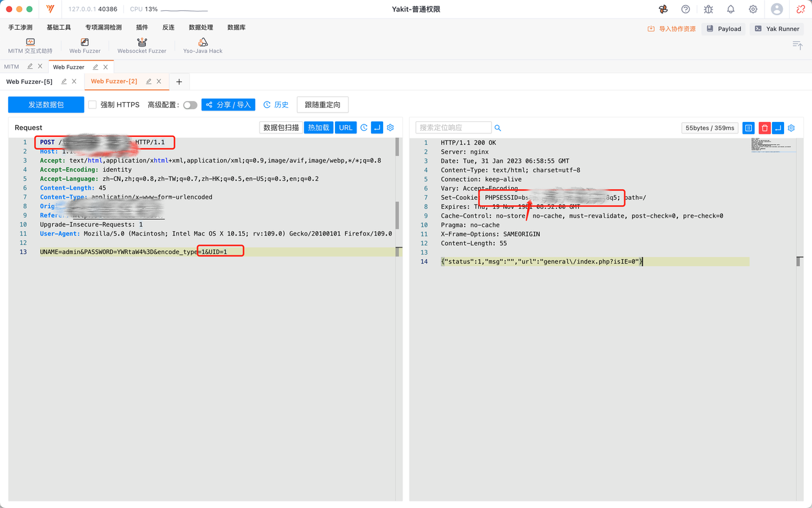The width and height of the screenshot is (812, 508).
Task: Open the notifications bell
Action: (x=730, y=10)
